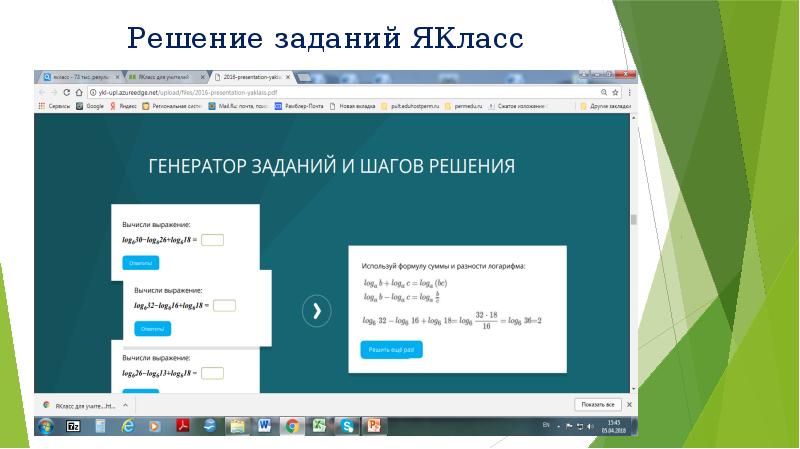Viewport: 800px width, 449px height.
Task: Click the browser back arrow
Action: 42,92
